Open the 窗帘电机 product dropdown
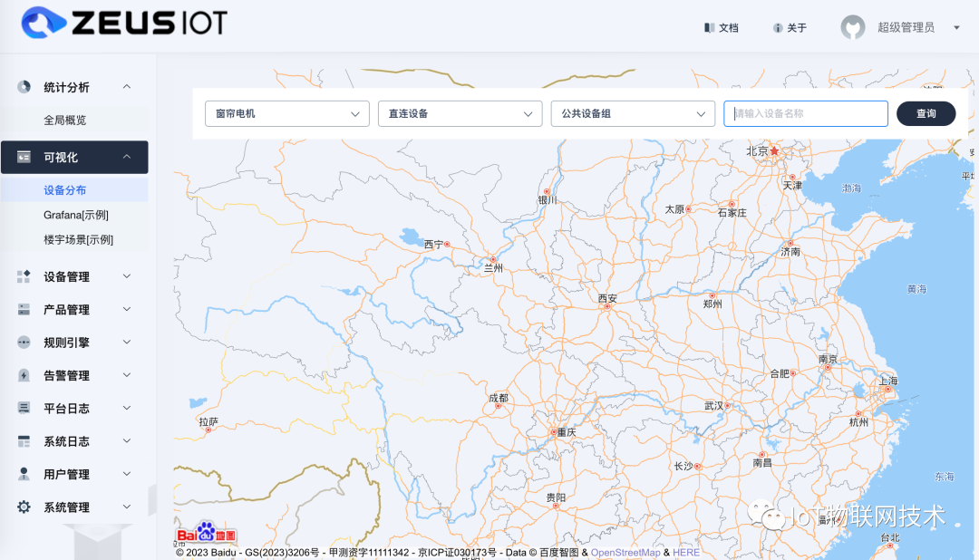Image resolution: width=979 pixels, height=560 pixels. [287, 113]
